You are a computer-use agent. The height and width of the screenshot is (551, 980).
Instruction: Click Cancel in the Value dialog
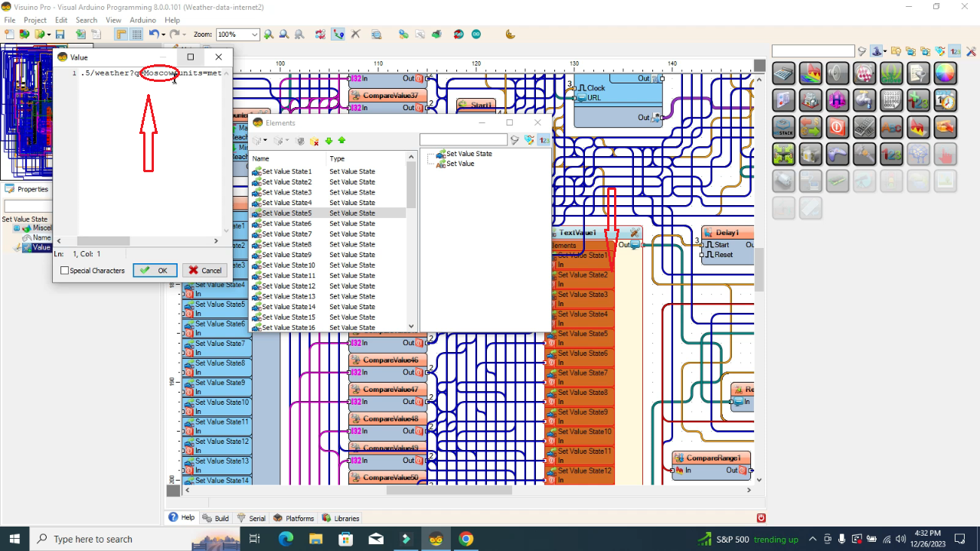(205, 270)
